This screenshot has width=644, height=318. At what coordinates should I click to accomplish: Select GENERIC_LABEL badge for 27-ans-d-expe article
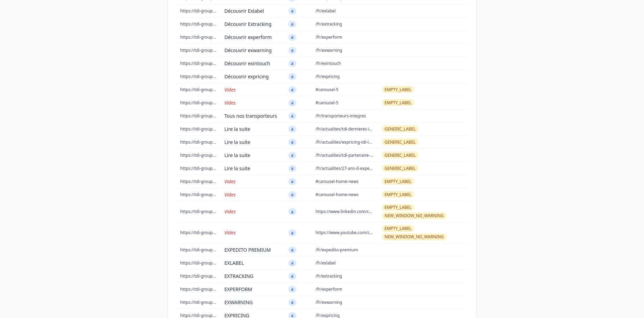(x=400, y=168)
